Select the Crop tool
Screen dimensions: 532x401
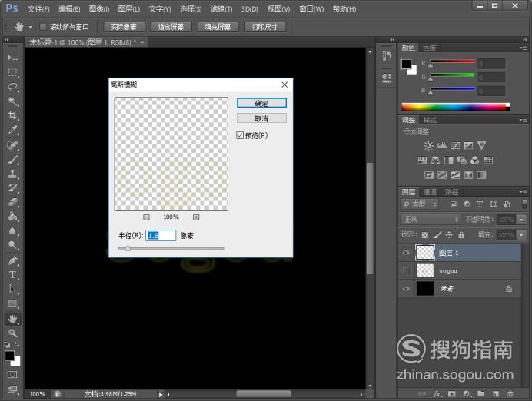(x=12, y=115)
